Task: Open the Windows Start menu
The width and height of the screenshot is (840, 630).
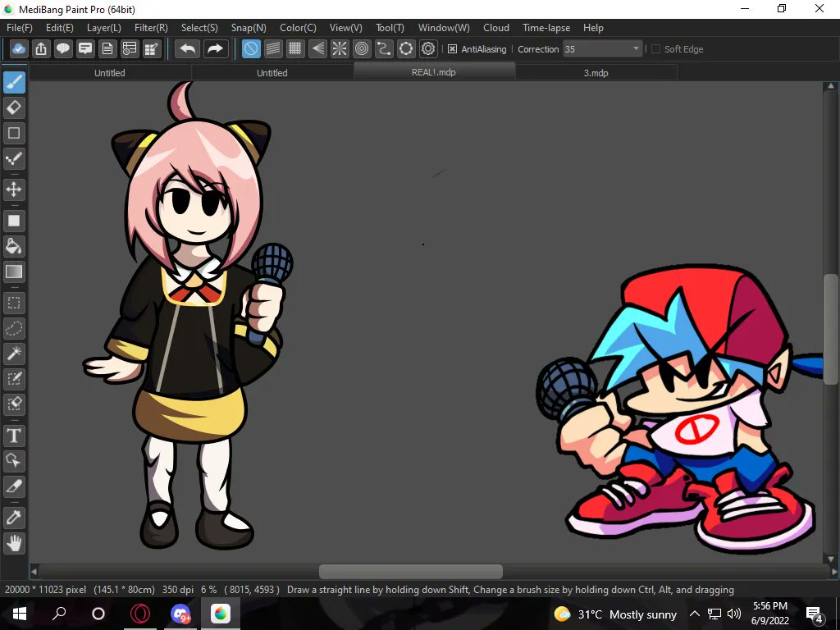Action: (x=20, y=614)
